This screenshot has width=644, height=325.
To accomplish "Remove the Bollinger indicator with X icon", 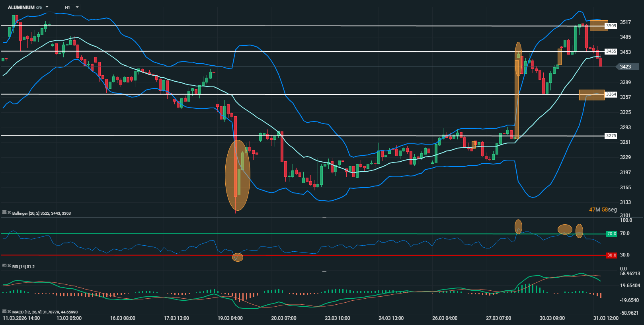I will pos(9,213).
